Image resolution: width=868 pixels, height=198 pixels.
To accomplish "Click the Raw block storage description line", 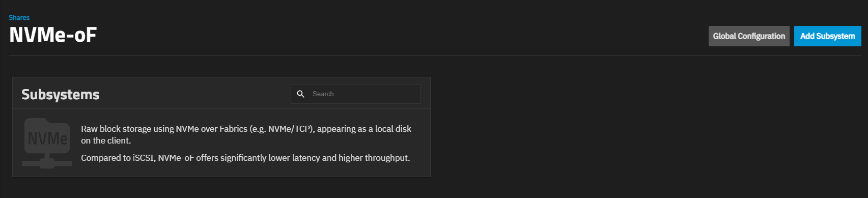I will tap(246, 129).
